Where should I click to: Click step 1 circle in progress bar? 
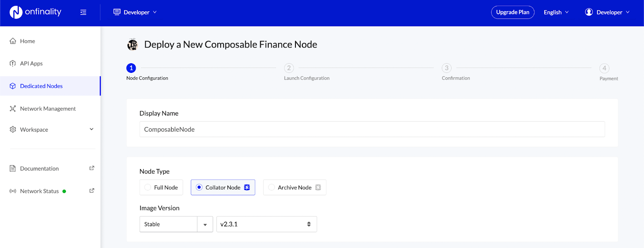[x=131, y=68]
